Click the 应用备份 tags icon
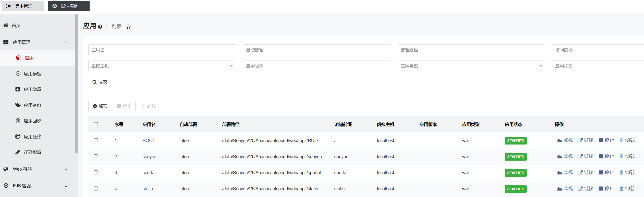 point(18,105)
